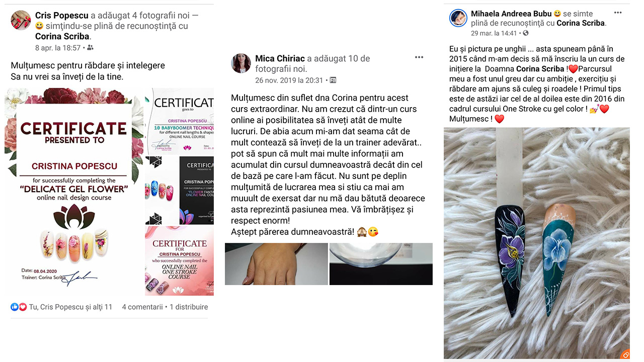Open Cris Popescu profile name link
The width and height of the screenshot is (644, 362).
tap(62, 16)
